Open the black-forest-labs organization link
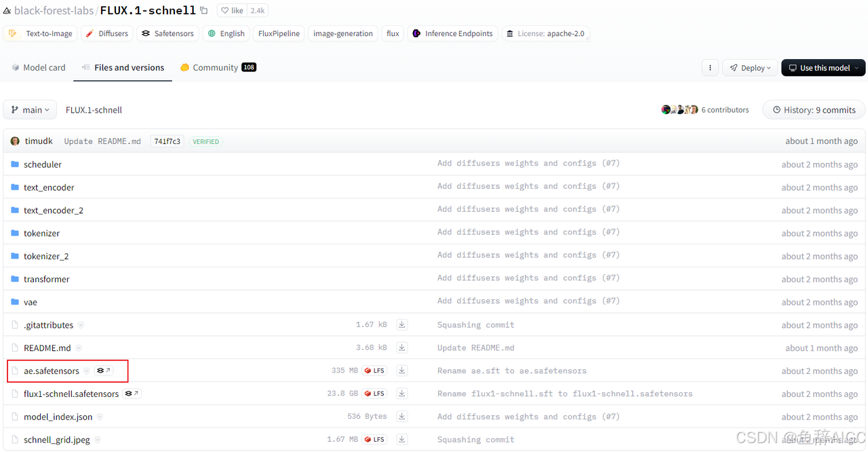 coord(54,11)
